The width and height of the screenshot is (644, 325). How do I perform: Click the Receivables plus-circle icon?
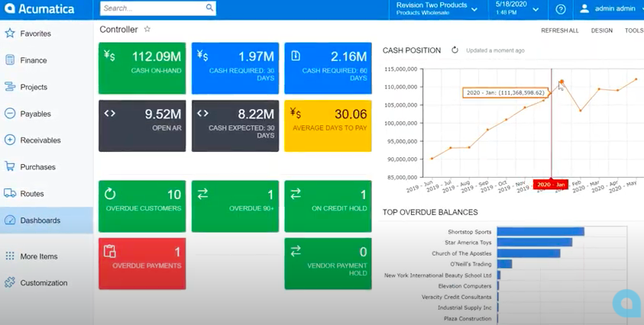(x=10, y=140)
